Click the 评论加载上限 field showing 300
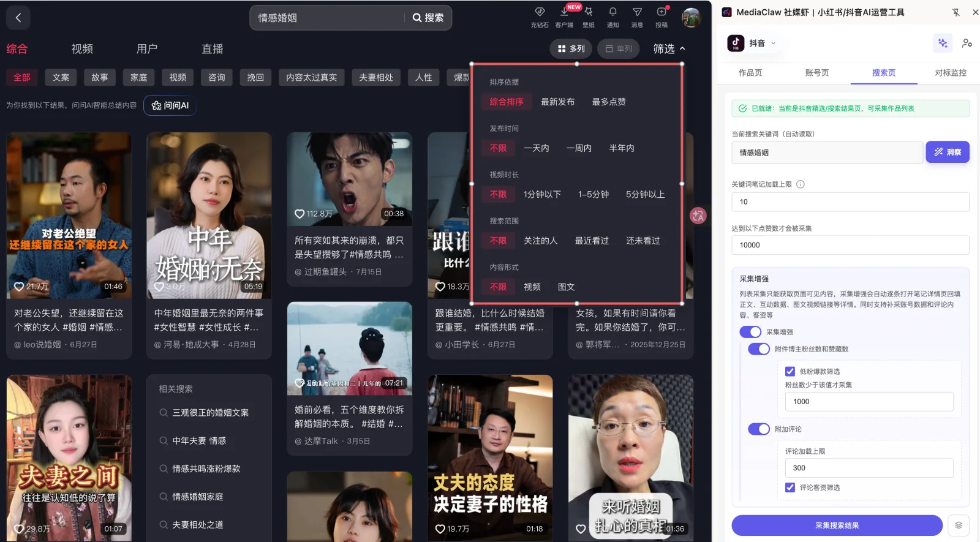The width and height of the screenshot is (980, 542). click(x=869, y=468)
